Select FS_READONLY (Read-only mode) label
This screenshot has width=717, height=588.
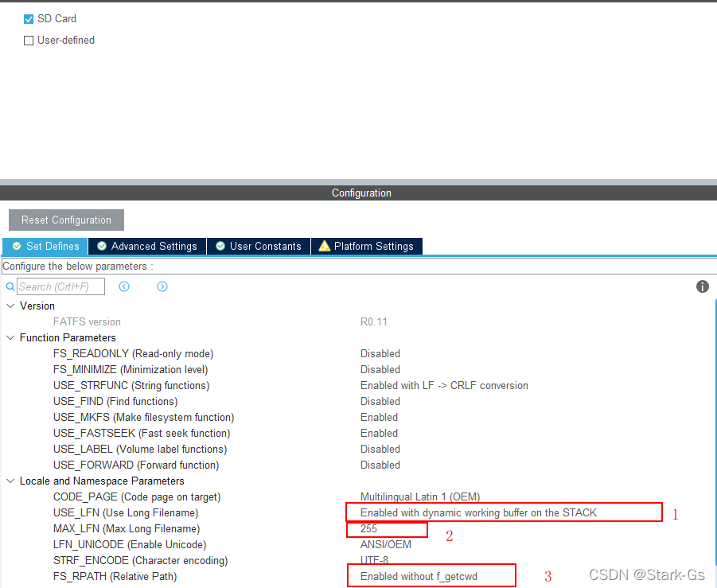click(133, 354)
